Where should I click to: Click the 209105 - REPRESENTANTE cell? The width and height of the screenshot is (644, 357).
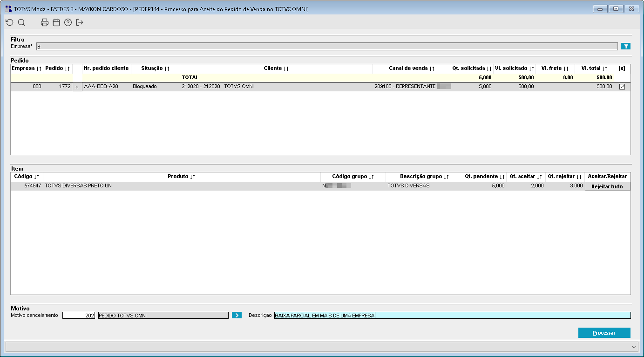point(412,87)
